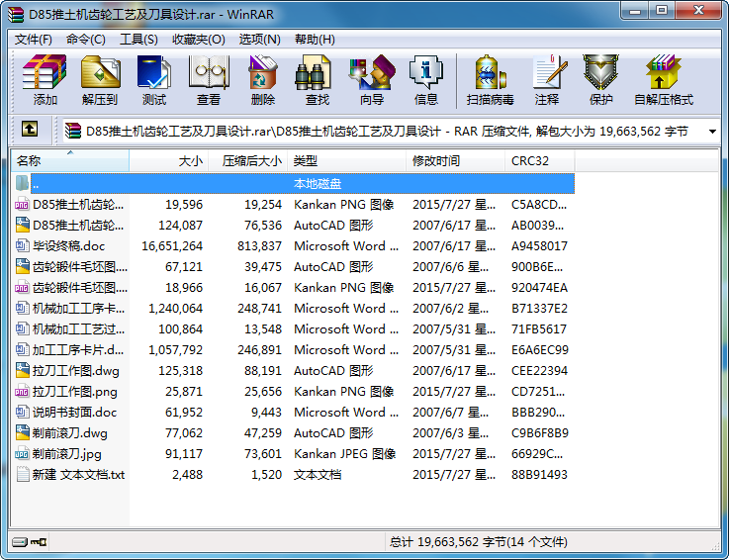729x560 pixels.
Task: Click the Protect (保护) shield icon
Action: [600, 72]
